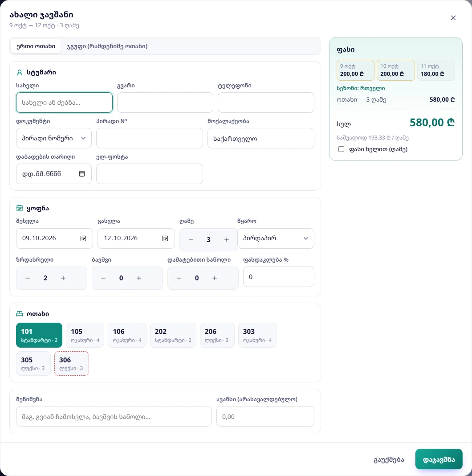Click the ტელეფონი phone field
Screen dimensions: 472x476
click(x=266, y=103)
